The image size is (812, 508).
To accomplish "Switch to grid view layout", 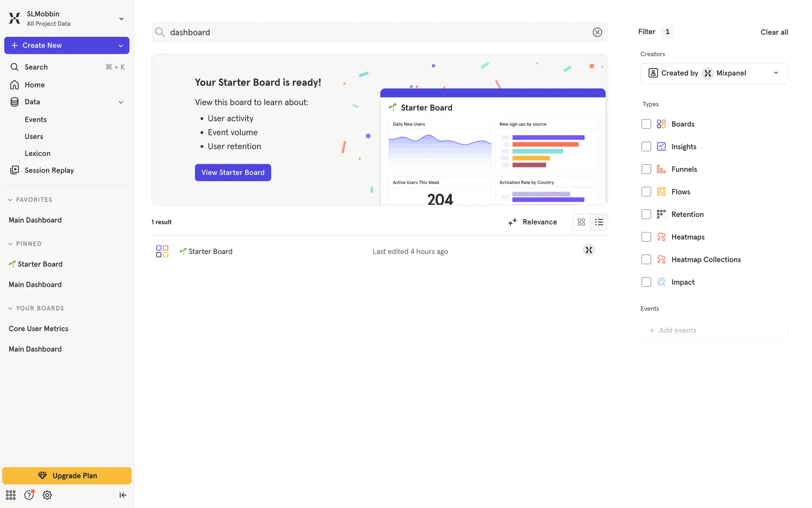I will coord(581,222).
